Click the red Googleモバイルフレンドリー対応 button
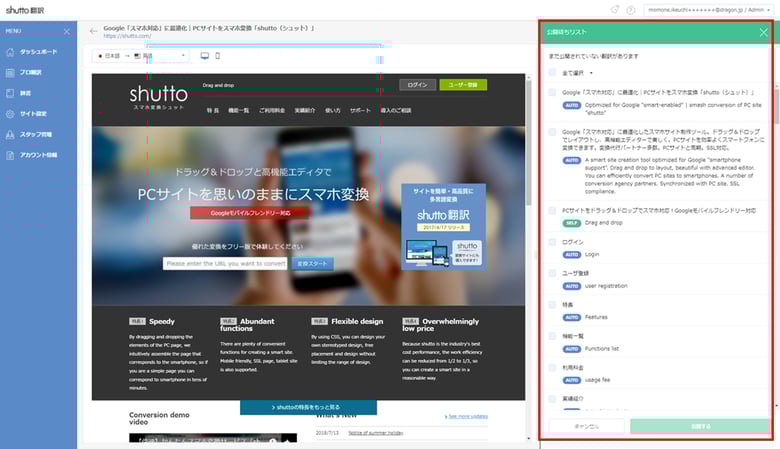 tap(250, 213)
